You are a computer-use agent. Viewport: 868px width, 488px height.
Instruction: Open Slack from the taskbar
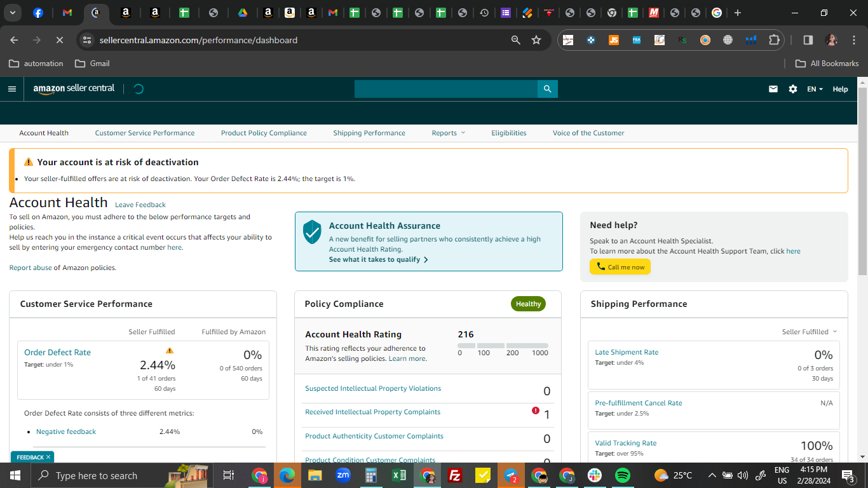(595, 475)
